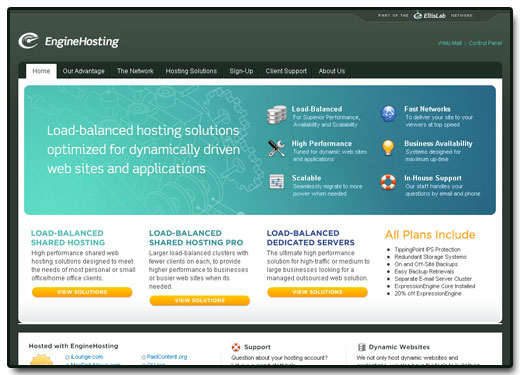Open the Control Panel link
Viewport: 520px width, 375px height.
point(485,43)
